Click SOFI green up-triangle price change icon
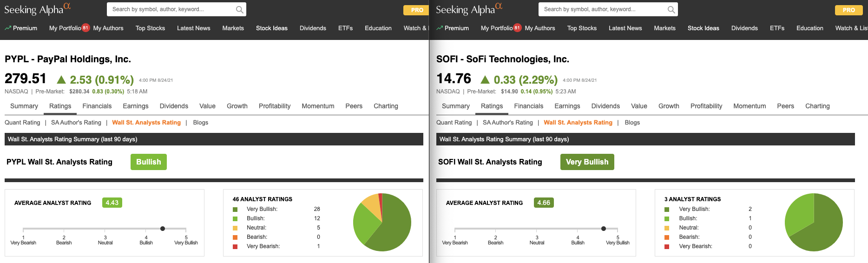 click(485, 80)
